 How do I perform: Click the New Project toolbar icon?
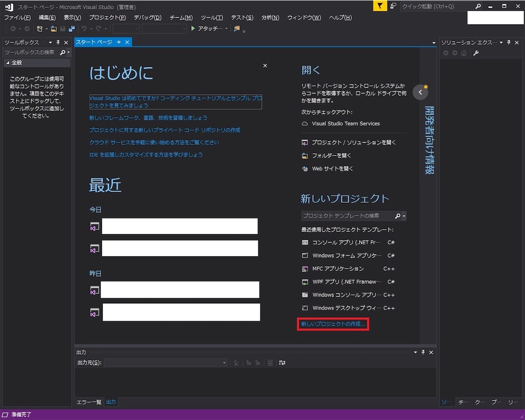[x=39, y=29]
